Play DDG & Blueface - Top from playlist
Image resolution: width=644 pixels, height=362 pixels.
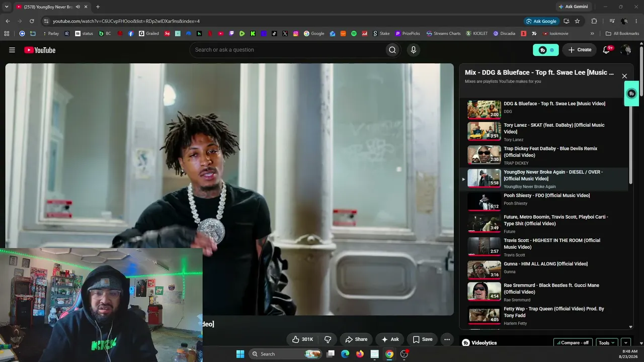(x=545, y=110)
